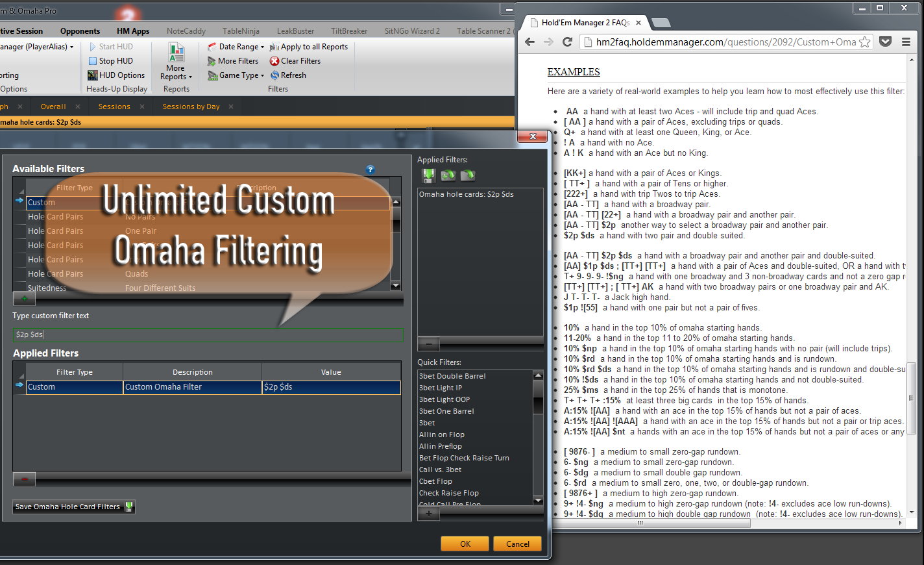Click the browser page vertical scrollbar thumb
Screen dimensions: 924x565
pos(912,397)
